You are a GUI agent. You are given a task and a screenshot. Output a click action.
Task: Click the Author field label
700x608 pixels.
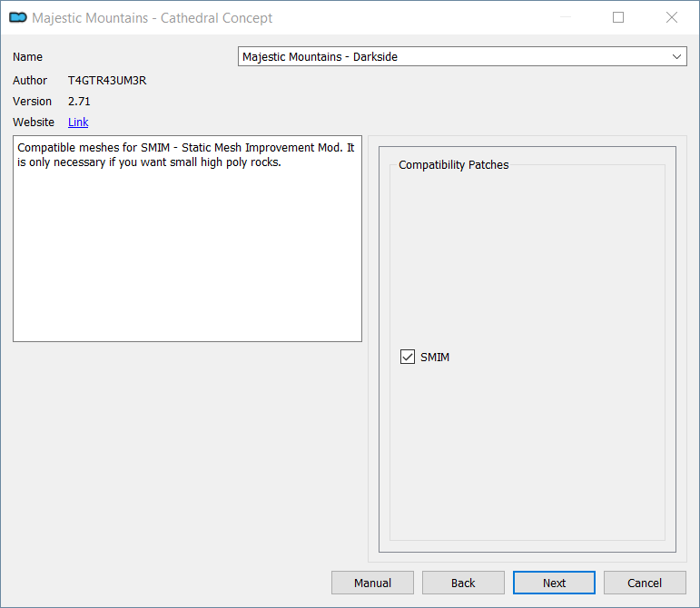(30, 80)
